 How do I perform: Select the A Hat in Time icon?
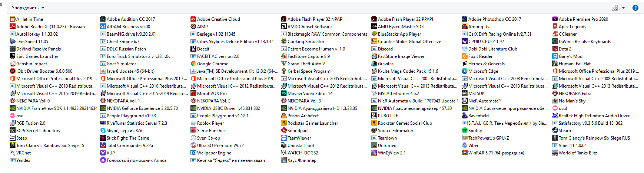[13, 19]
